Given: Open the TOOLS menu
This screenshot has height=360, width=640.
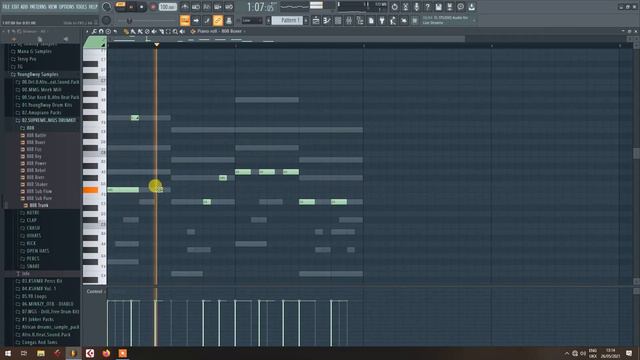Looking at the screenshot, I should tap(82, 7).
